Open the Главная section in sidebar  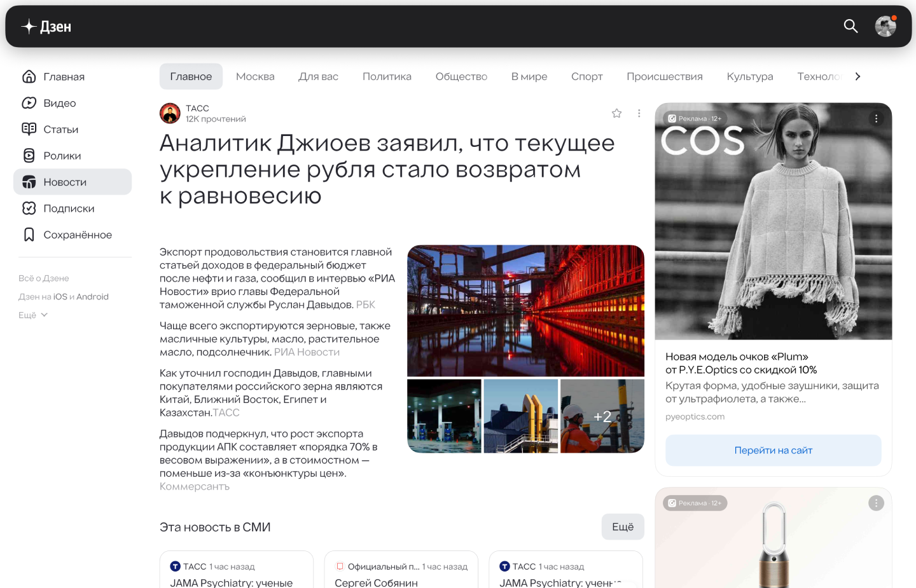(x=29, y=76)
